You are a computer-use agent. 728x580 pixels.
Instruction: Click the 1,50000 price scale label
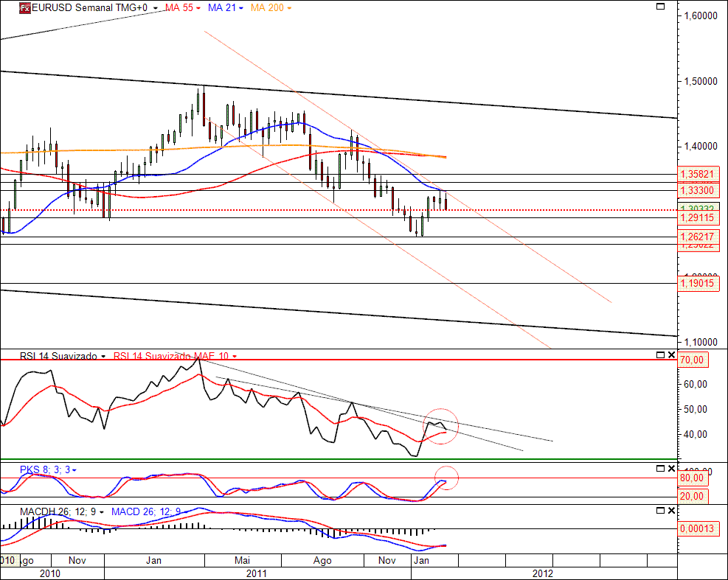coord(701,81)
